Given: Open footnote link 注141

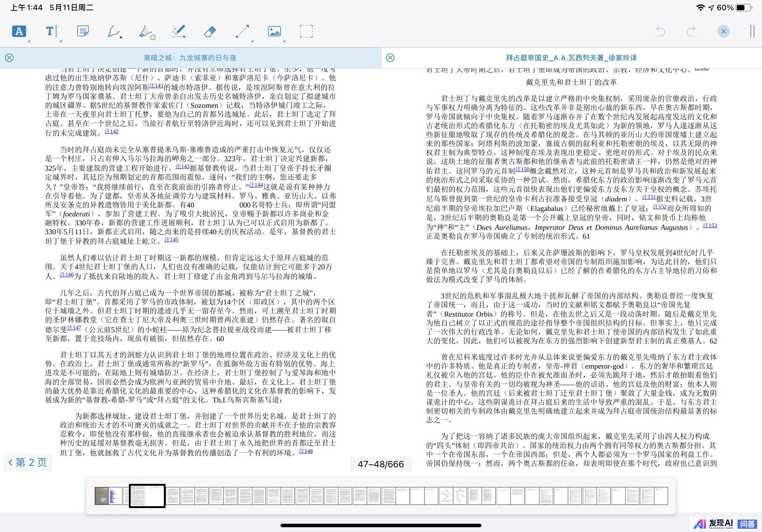Looking at the screenshot, I should pos(156,85).
